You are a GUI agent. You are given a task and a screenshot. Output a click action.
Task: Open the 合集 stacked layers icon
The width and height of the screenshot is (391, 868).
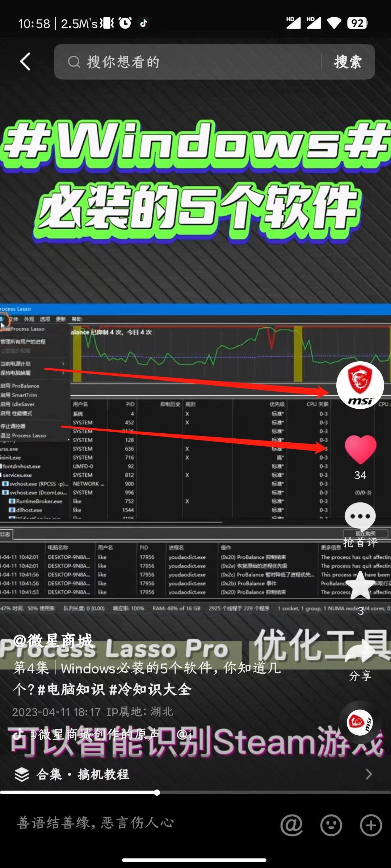pos(22,774)
